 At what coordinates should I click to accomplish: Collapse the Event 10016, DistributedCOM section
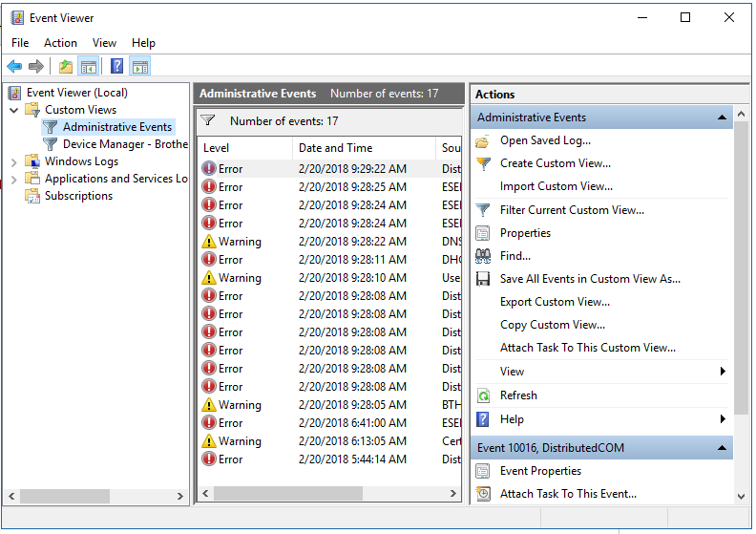coord(722,448)
